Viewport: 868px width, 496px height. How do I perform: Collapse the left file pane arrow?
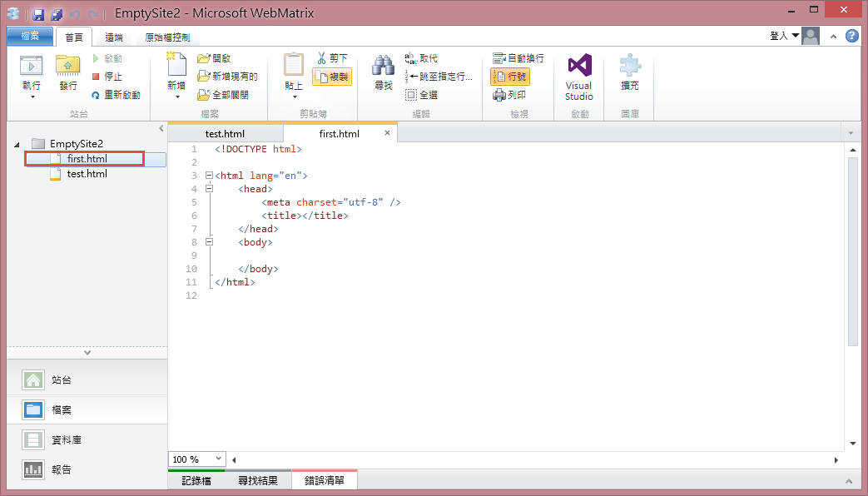(x=161, y=128)
